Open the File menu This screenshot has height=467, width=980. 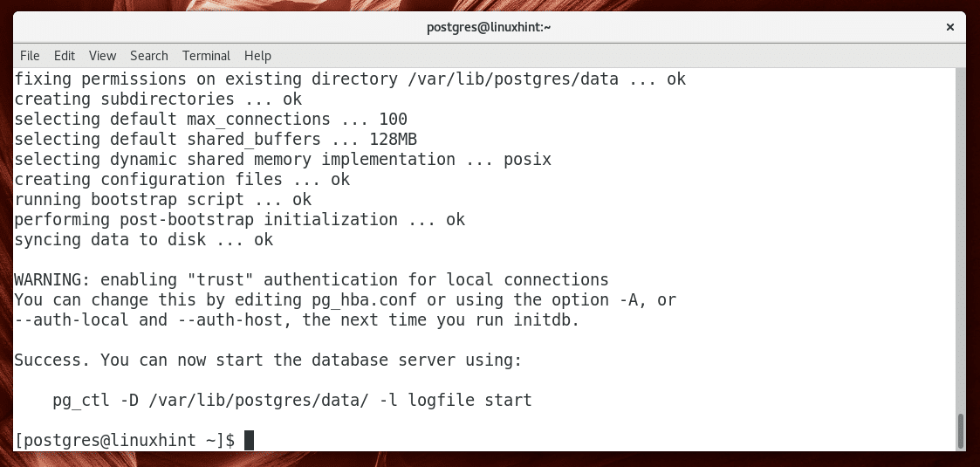click(x=30, y=56)
